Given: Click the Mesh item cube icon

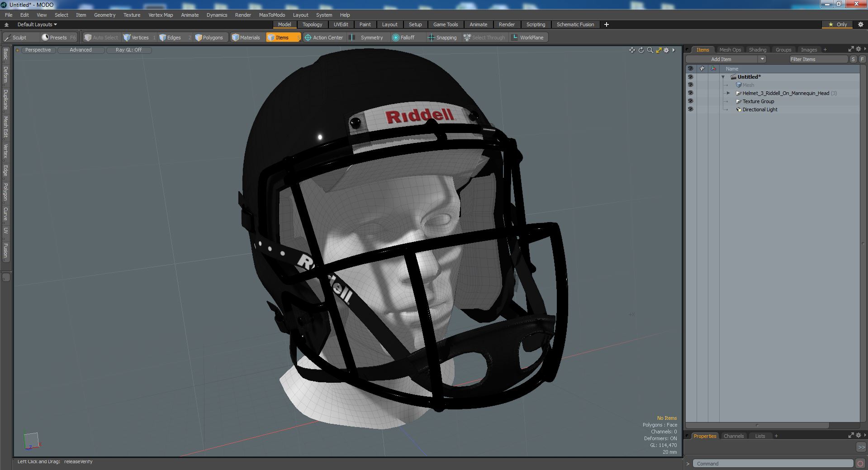Looking at the screenshot, I should point(739,85).
